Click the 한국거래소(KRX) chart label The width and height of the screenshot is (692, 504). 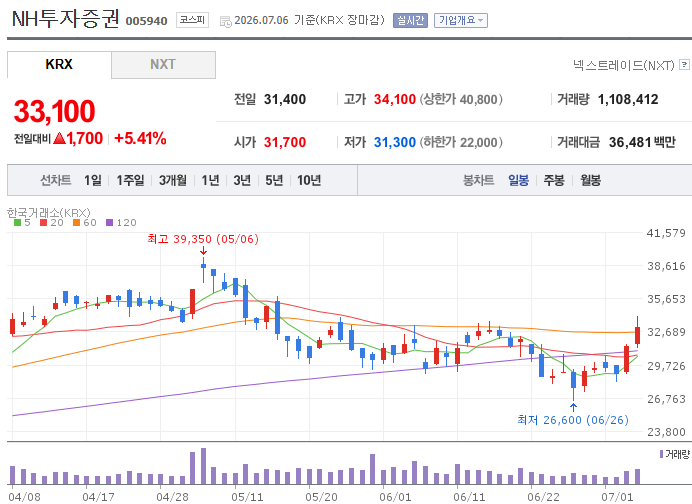coord(49,213)
